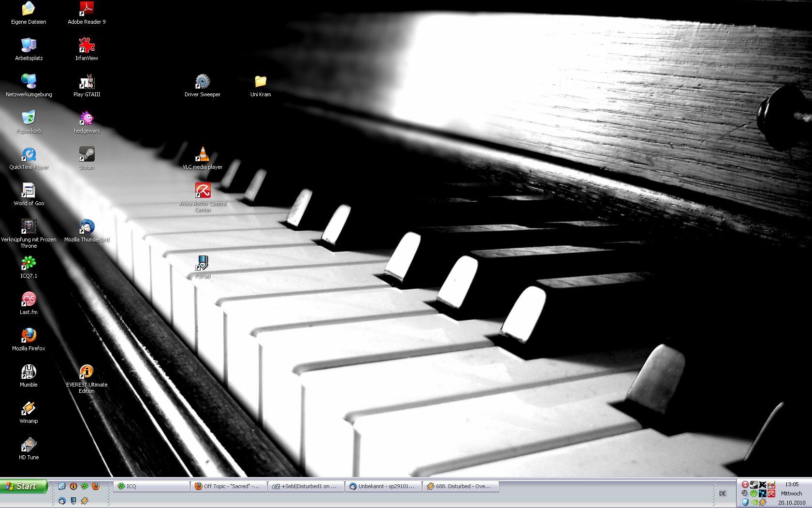Launch IrfanView from the desktop

click(x=87, y=45)
